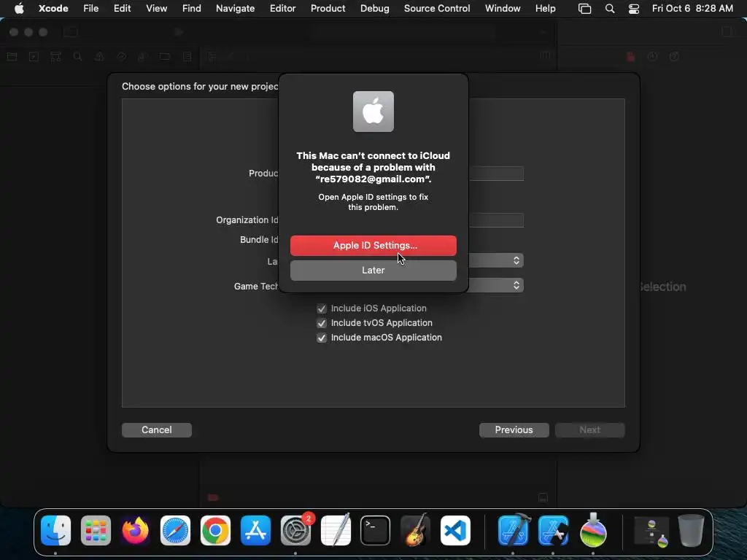This screenshot has height=560, width=747.
Task: Open the View menu
Action: tap(156, 8)
